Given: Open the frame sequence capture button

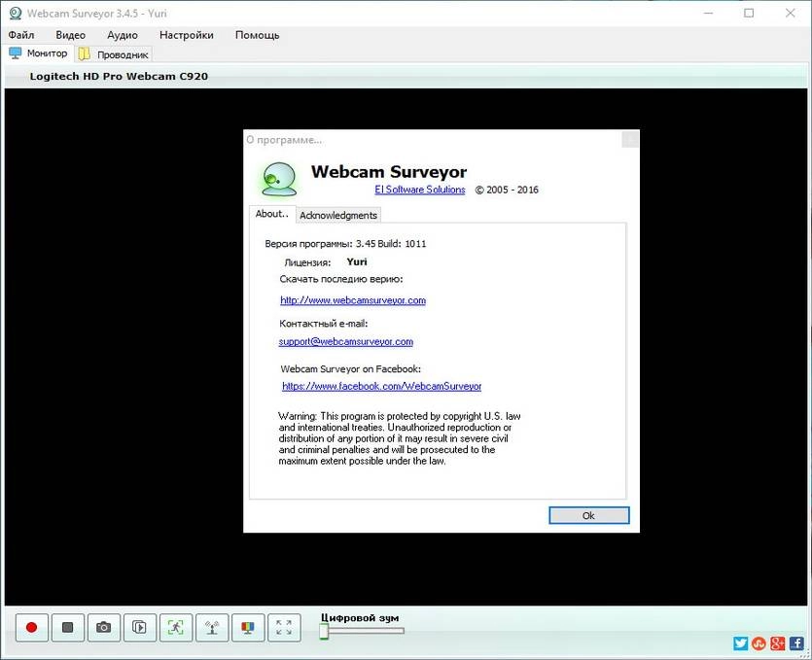Looking at the screenshot, I should click(x=139, y=628).
